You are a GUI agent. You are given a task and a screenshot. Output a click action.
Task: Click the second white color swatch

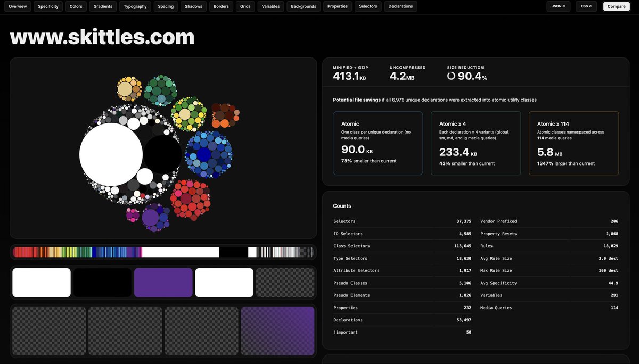coord(224,283)
